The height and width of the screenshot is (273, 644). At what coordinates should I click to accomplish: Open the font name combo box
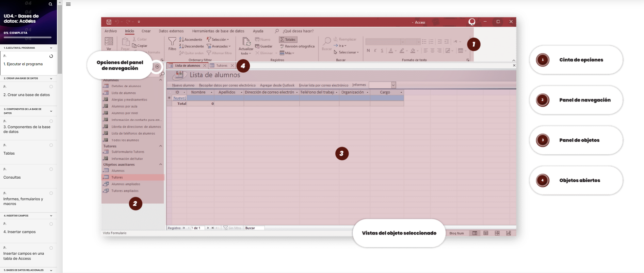(385, 42)
